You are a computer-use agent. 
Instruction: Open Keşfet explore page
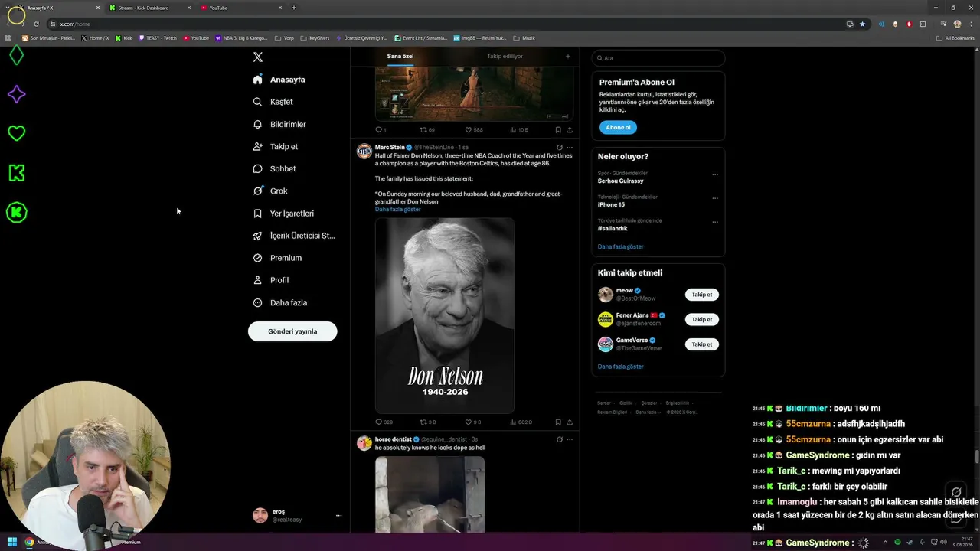click(273, 102)
